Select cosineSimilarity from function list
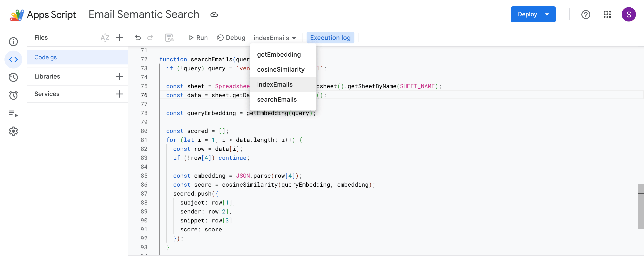The image size is (644, 256). click(x=283, y=69)
